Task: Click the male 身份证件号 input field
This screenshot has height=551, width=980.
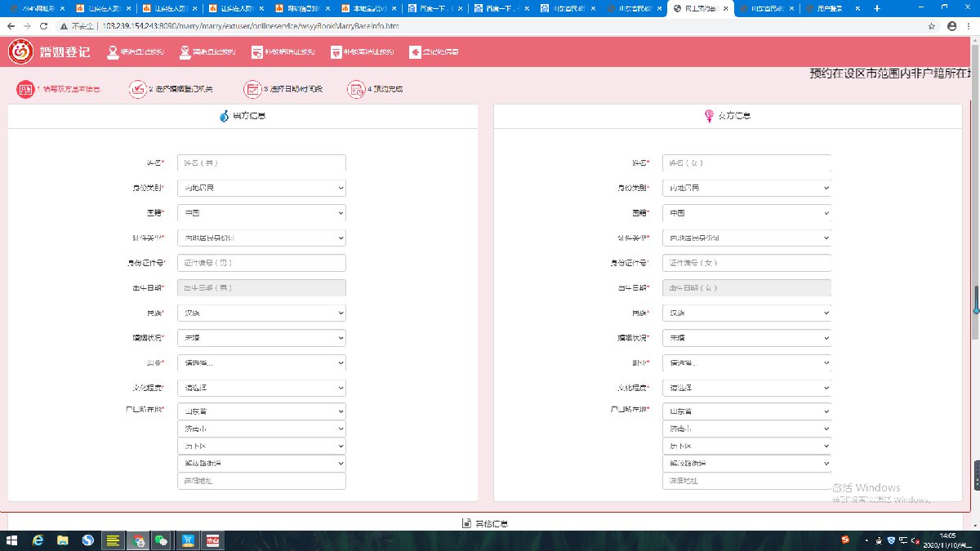Action: tap(261, 263)
